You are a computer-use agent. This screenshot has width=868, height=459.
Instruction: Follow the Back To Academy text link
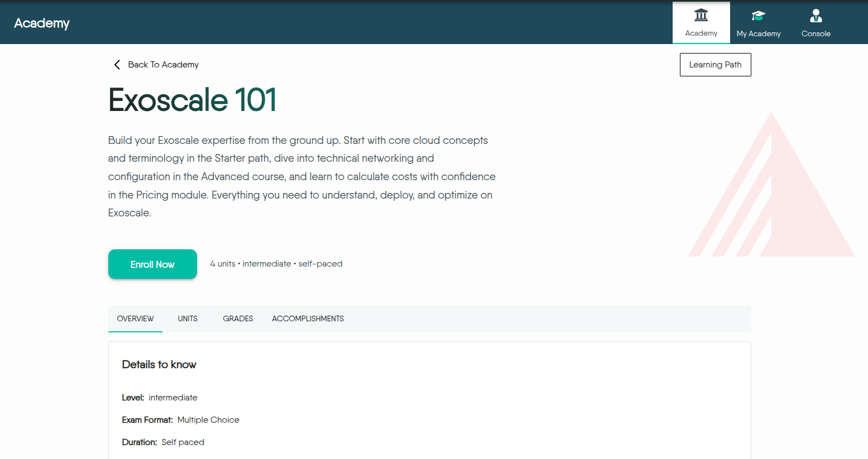tap(163, 65)
